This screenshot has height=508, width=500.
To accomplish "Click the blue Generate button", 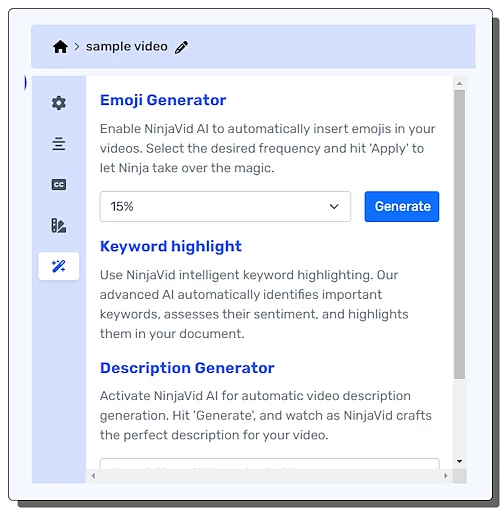I will (x=402, y=206).
